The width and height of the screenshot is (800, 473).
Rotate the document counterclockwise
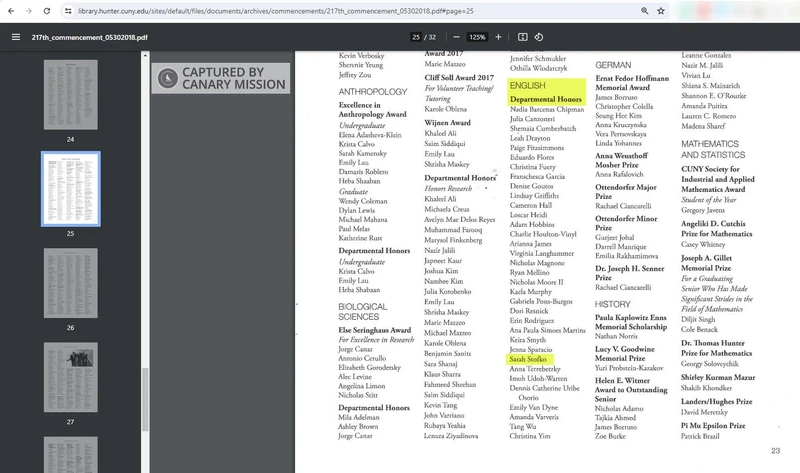click(x=539, y=37)
